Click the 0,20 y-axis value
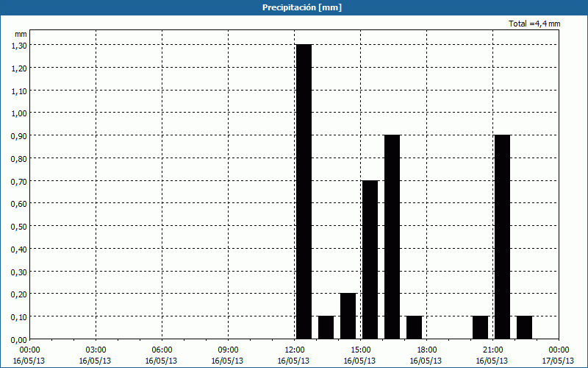Image resolution: width=588 pixels, height=368 pixels. coord(19,294)
